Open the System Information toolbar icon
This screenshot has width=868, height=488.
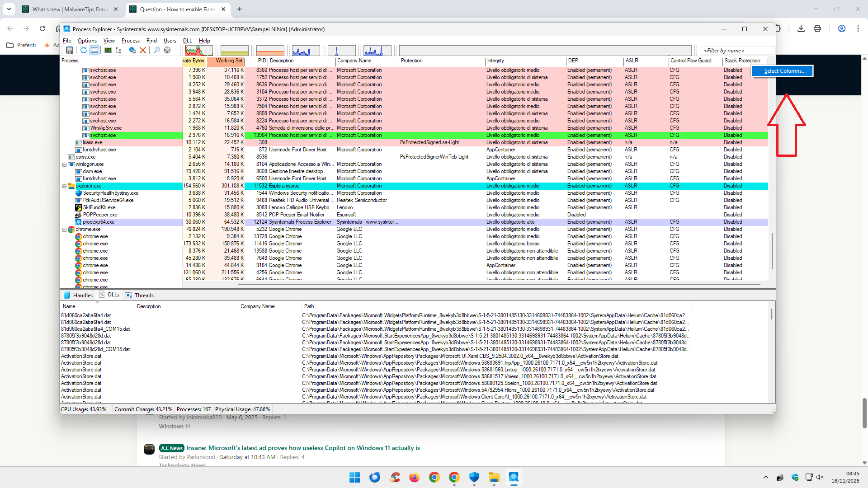click(x=108, y=50)
